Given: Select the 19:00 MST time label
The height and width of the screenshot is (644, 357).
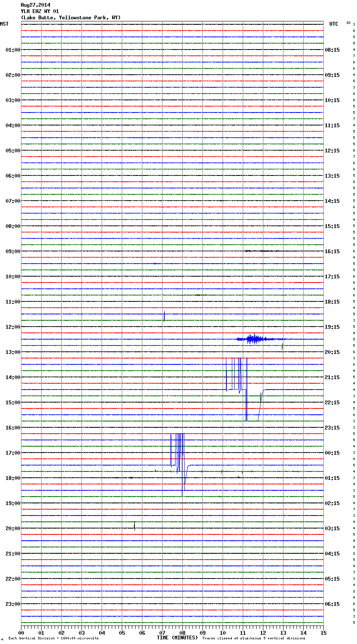Looking at the screenshot, I should click(13, 503).
